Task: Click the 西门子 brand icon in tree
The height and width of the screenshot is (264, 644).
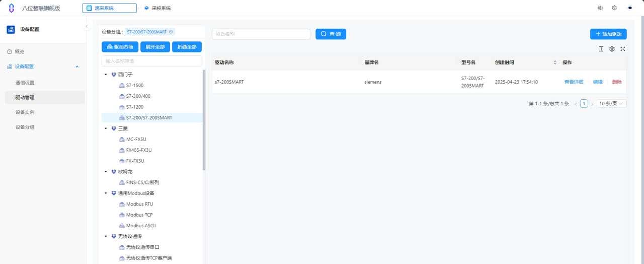Action: pos(114,75)
